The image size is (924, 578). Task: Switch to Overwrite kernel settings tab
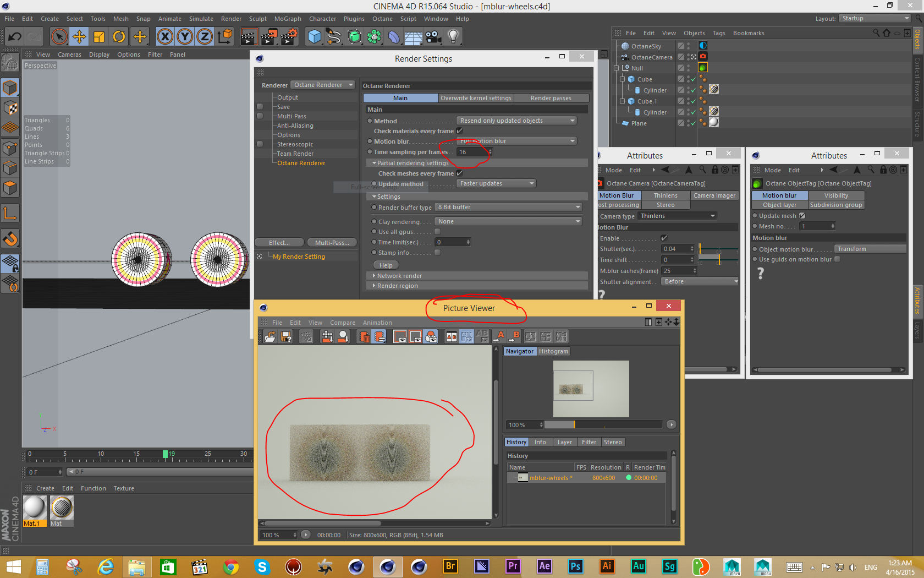point(476,98)
